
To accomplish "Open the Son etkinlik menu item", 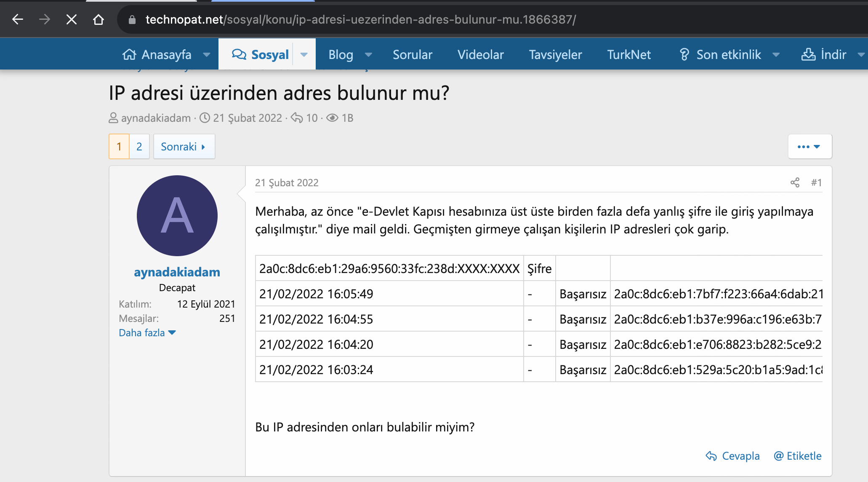I will pyautogui.click(x=720, y=54).
